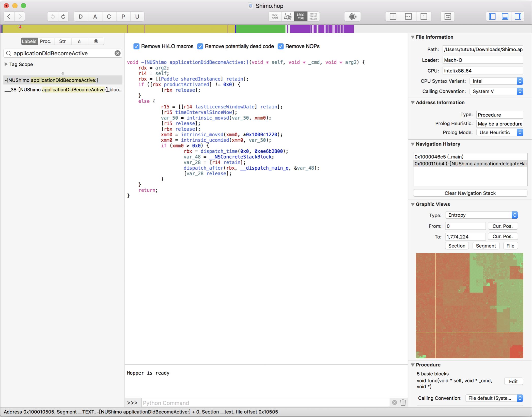Collapse Graphic Views section

[x=413, y=204]
